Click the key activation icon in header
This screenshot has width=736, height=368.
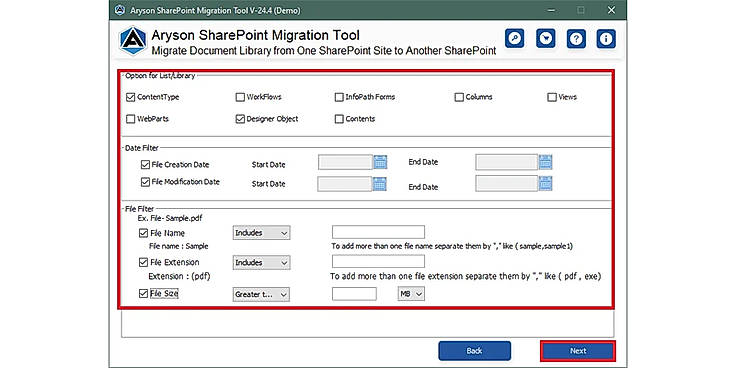pyautogui.click(x=514, y=38)
